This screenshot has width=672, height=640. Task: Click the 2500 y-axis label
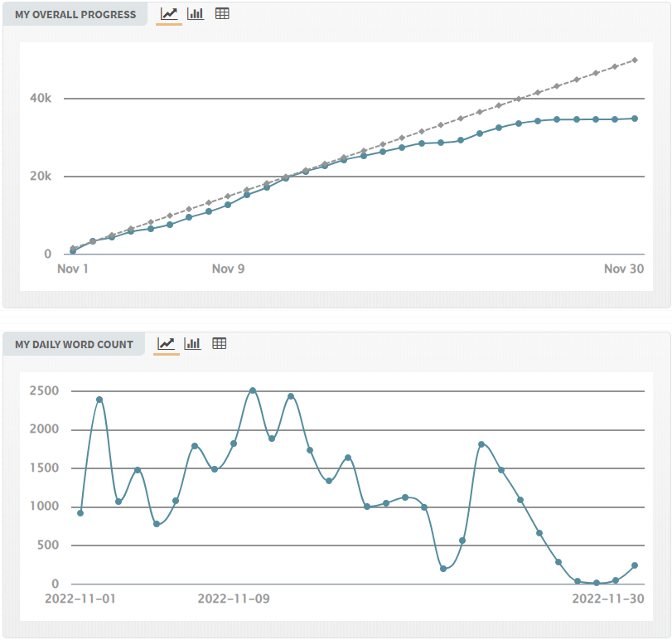pos(44,390)
